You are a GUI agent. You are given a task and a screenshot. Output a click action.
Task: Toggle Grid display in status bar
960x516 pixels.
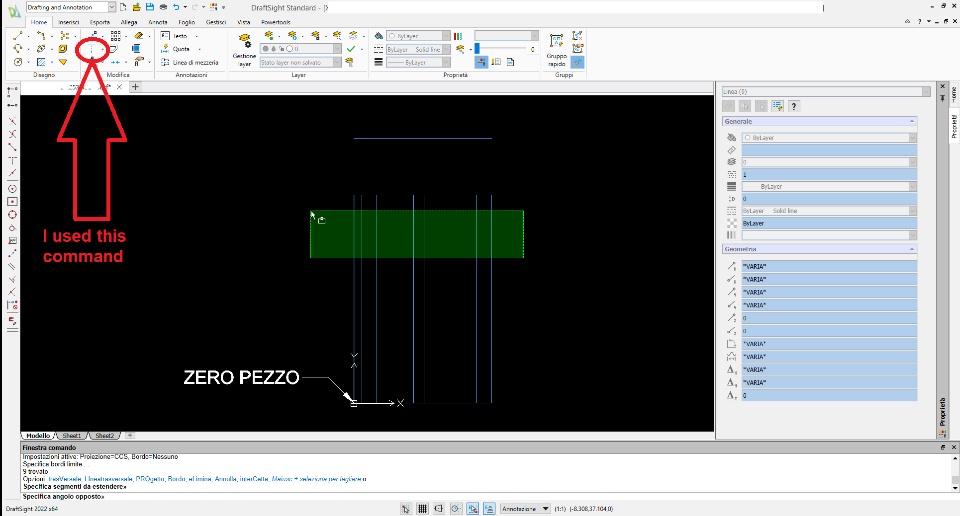click(422, 509)
